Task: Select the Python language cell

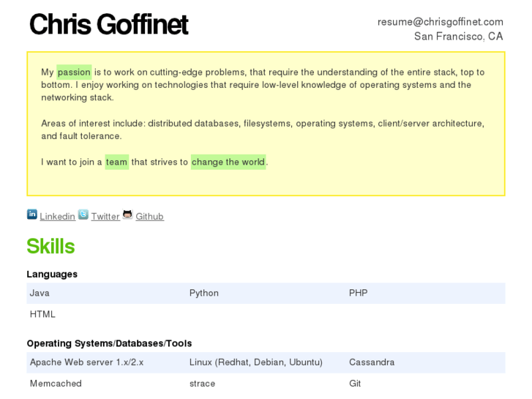Action: (203, 293)
